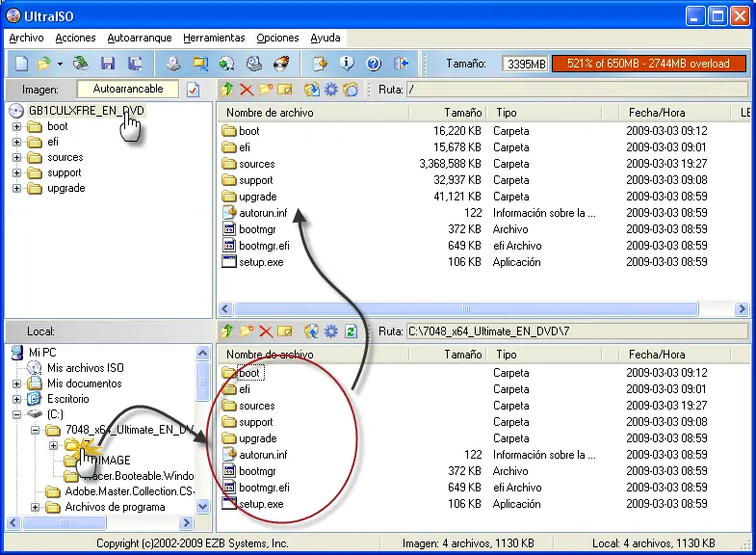This screenshot has height=555, width=756.
Task: Sort image pane by Tipo column header
Action: 544,113
